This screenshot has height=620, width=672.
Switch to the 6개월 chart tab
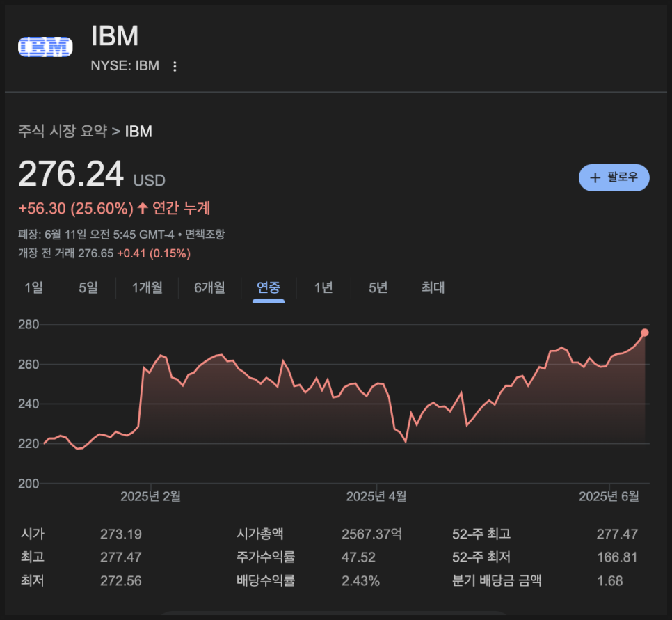coord(209,287)
